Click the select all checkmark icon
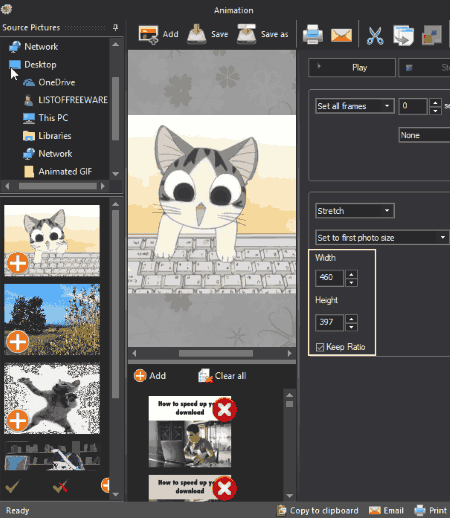The height and width of the screenshot is (518, 450). point(13,486)
